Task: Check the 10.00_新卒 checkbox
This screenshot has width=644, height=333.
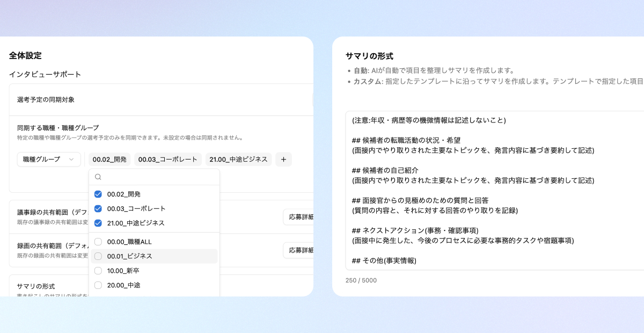Action: tap(98, 271)
